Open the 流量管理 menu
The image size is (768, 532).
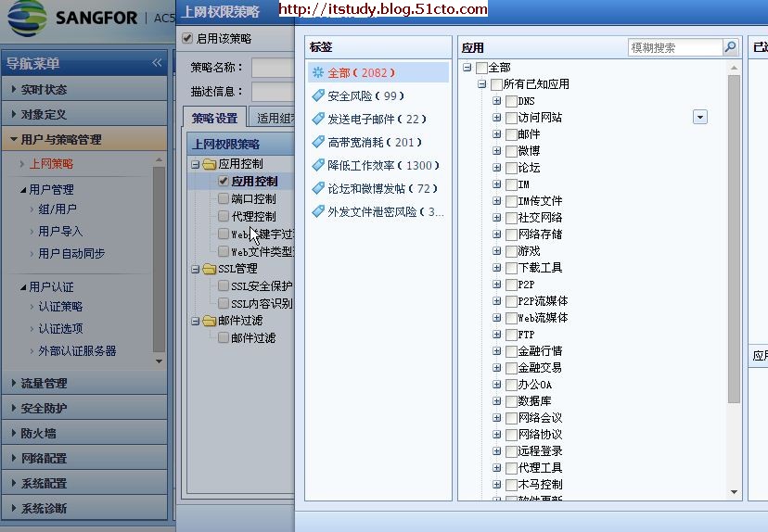[x=84, y=383]
